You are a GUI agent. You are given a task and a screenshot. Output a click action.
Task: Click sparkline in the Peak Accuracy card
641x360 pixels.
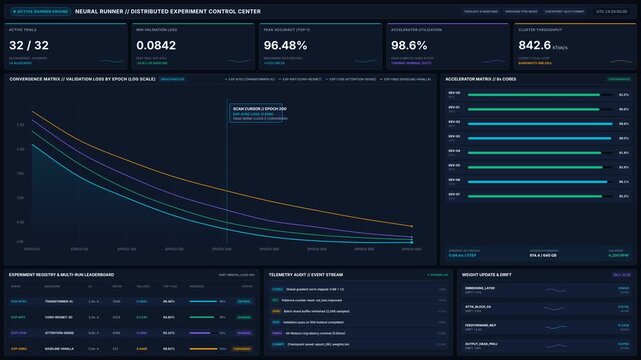[x=366, y=61]
